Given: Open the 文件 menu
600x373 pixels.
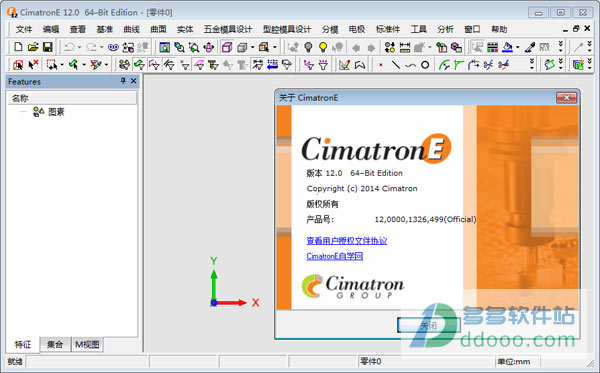Looking at the screenshot, I should click(24, 29).
